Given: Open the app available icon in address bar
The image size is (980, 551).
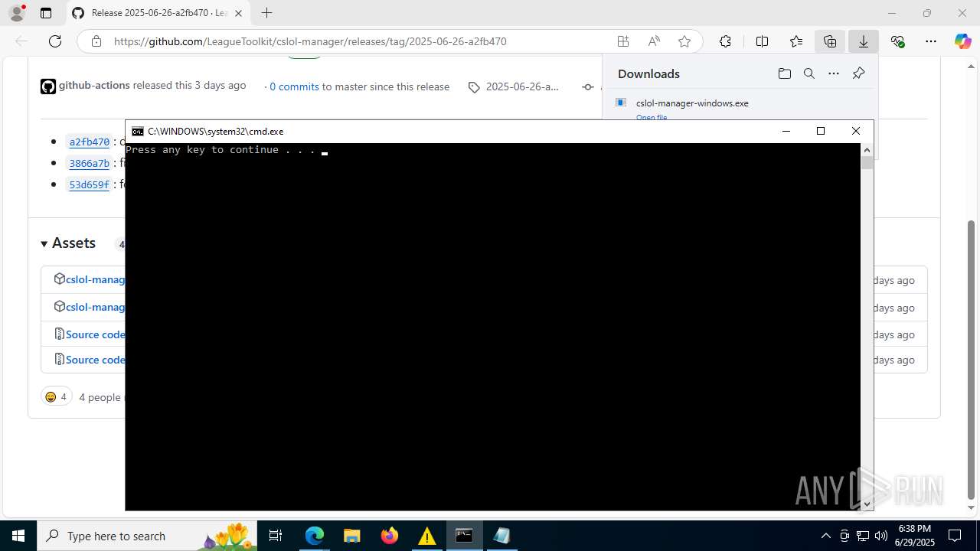Looking at the screenshot, I should coord(623,41).
